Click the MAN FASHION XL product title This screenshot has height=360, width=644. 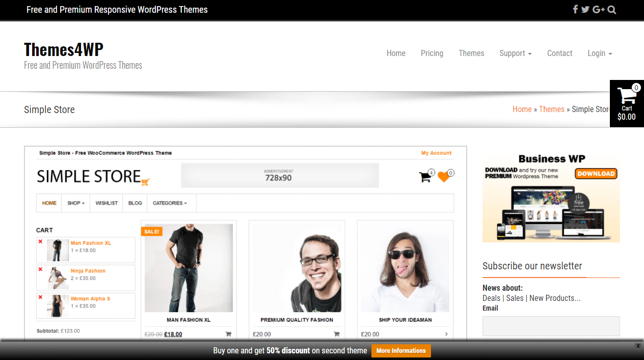(189, 320)
